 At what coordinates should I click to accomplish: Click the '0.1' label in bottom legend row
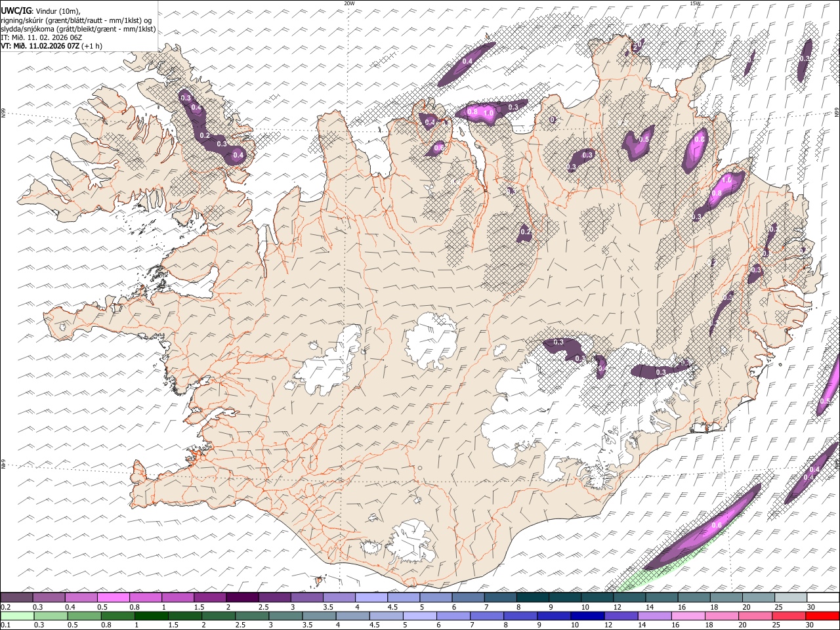pyautogui.click(x=5, y=625)
